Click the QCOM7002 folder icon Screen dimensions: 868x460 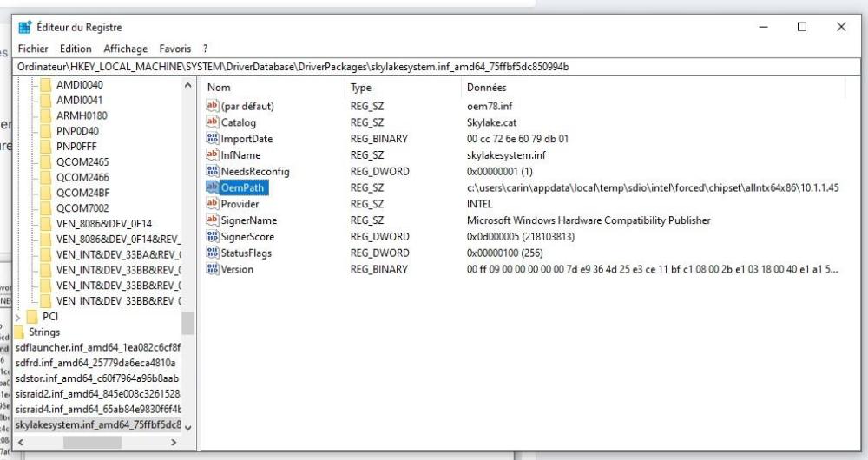tap(46, 208)
